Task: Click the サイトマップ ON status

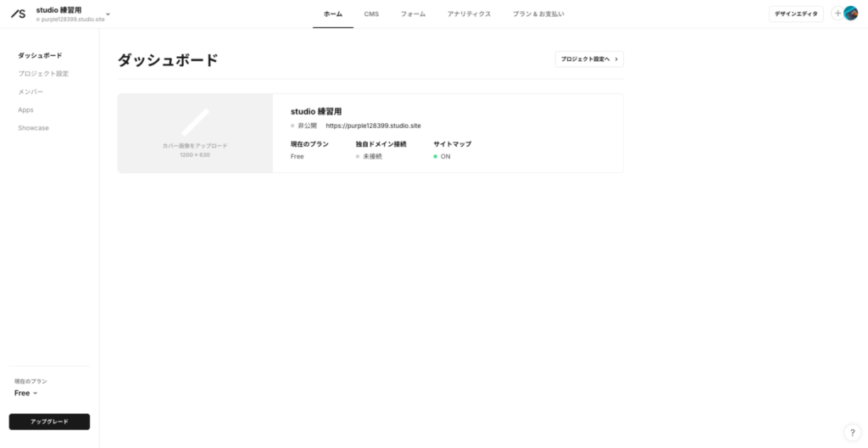Action: click(442, 156)
